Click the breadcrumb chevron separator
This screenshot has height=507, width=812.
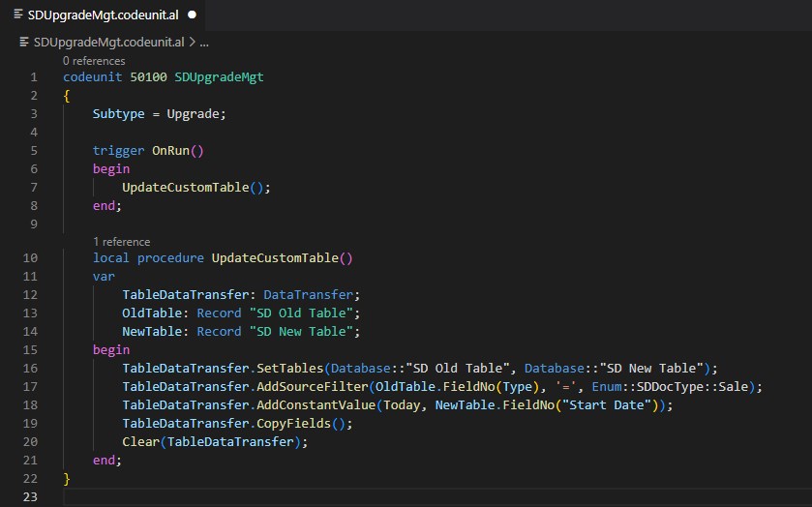pyautogui.click(x=191, y=43)
